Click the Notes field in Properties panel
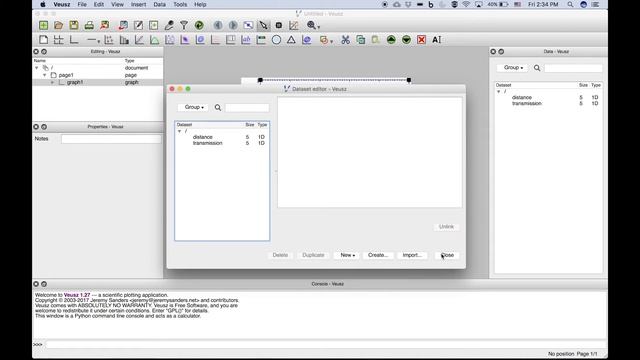The height and width of the screenshot is (360, 640). [x=111, y=139]
